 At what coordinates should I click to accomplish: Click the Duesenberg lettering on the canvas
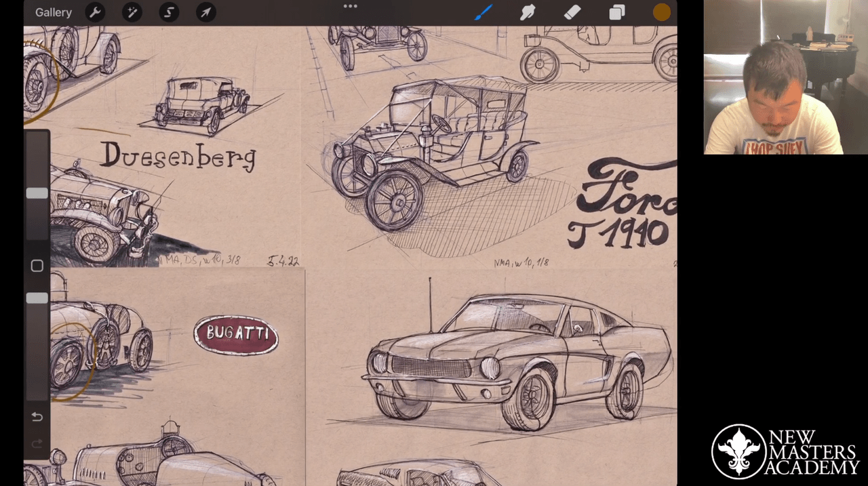pyautogui.click(x=178, y=156)
